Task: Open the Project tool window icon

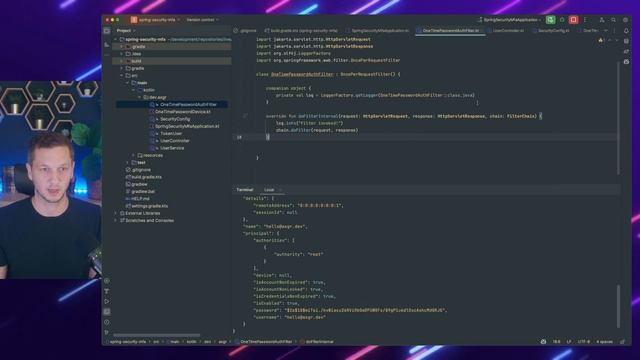Action: click(x=107, y=31)
